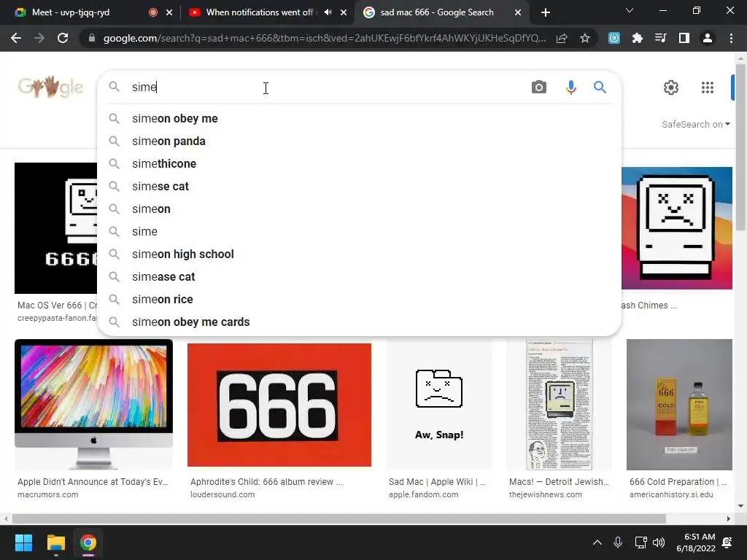Open the SafeSearch on dropdown
This screenshot has width=747, height=560.
(x=695, y=124)
